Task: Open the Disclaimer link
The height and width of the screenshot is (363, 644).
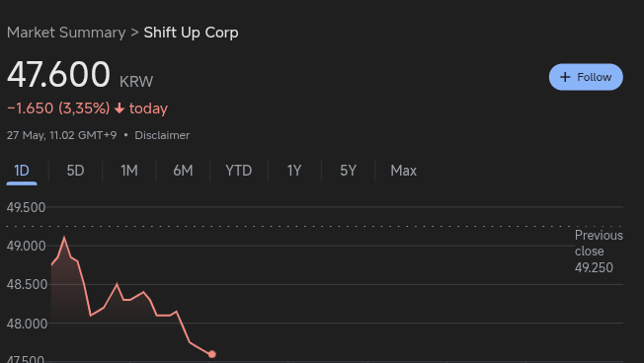Action: pos(162,135)
